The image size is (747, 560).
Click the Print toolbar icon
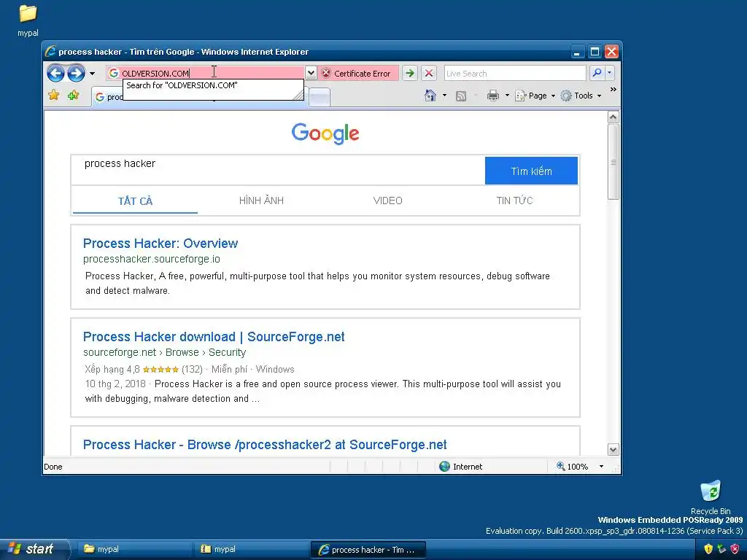[x=493, y=96]
